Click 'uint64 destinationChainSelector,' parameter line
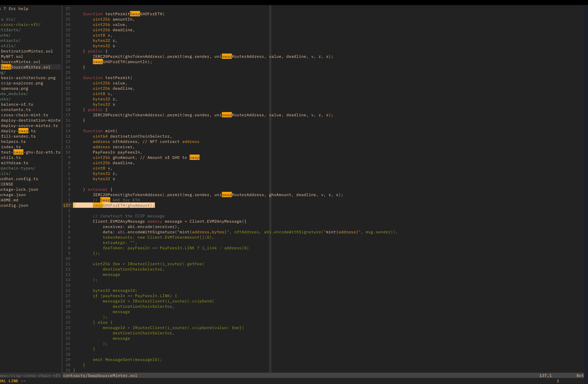Viewport: 588px width, 384px height. pyautogui.click(x=132, y=136)
